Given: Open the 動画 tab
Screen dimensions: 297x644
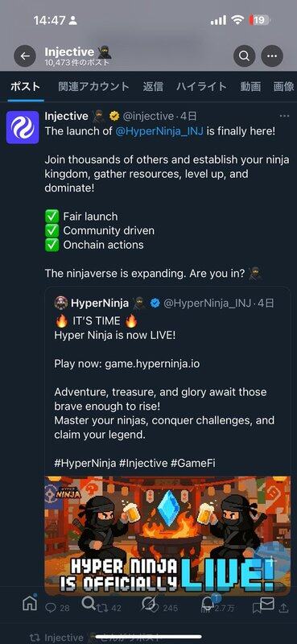Looking at the screenshot, I should click(x=250, y=87).
